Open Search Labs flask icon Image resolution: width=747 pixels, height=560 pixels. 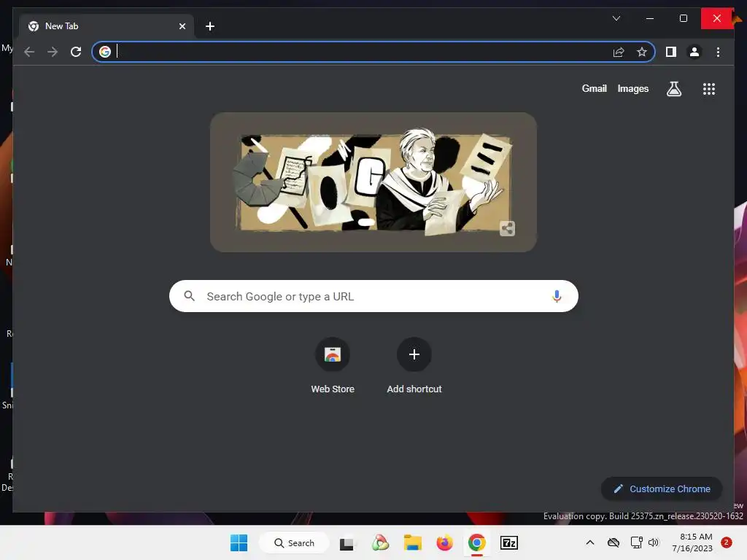click(x=673, y=88)
